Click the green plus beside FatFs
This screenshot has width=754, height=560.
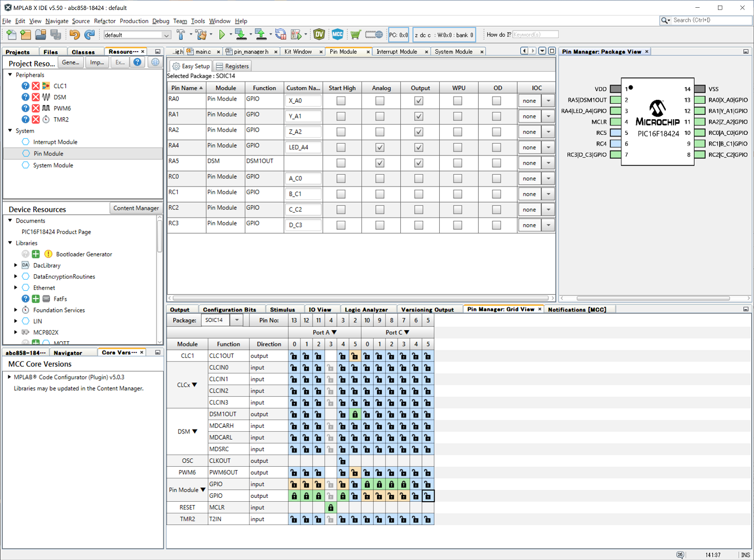click(x=36, y=299)
